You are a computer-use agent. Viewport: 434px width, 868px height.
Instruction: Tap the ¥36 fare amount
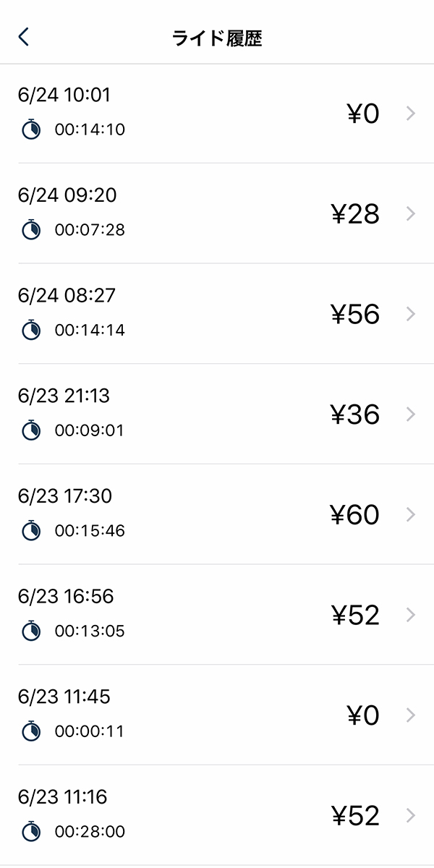[354, 414]
